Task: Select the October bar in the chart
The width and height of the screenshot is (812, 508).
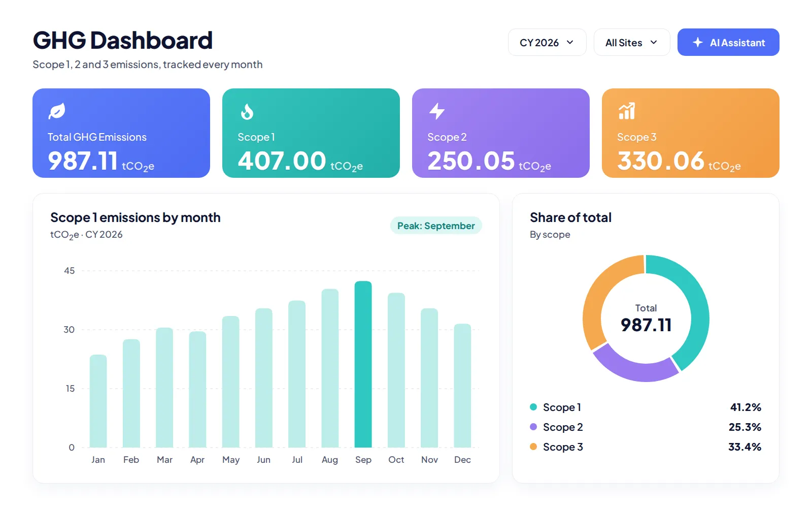Action: pos(396,370)
